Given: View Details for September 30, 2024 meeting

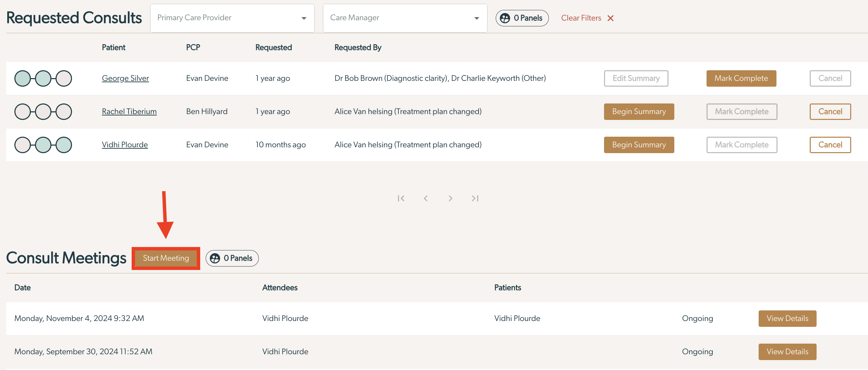Looking at the screenshot, I should pos(787,352).
